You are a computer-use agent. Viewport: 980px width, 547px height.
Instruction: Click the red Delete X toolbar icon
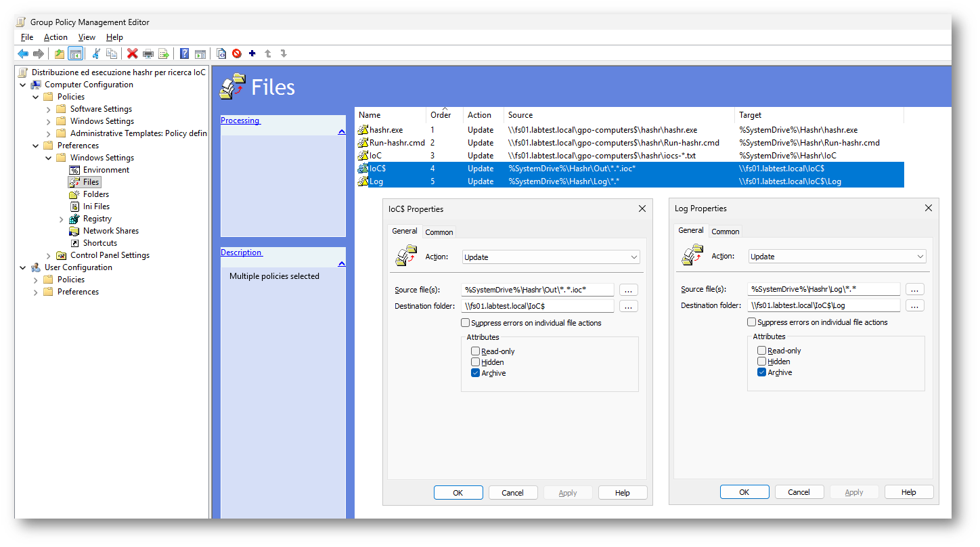(132, 54)
